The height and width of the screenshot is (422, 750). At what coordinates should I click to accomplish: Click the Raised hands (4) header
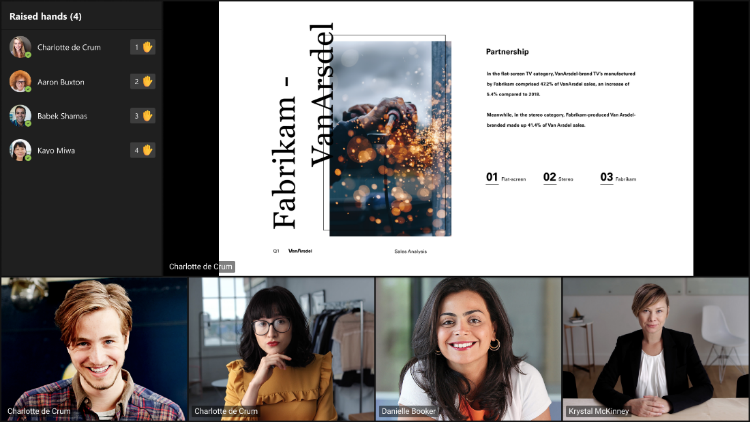[x=45, y=16]
